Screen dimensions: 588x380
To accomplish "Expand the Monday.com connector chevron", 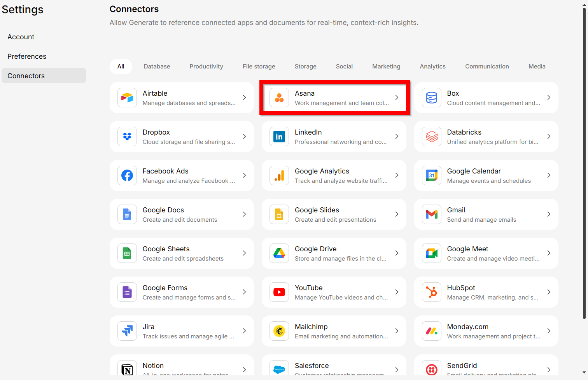I will tap(549, 331).
